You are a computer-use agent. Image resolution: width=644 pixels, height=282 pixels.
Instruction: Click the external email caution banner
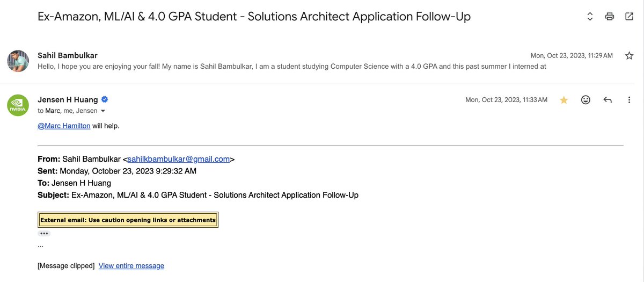pos(128,220)
